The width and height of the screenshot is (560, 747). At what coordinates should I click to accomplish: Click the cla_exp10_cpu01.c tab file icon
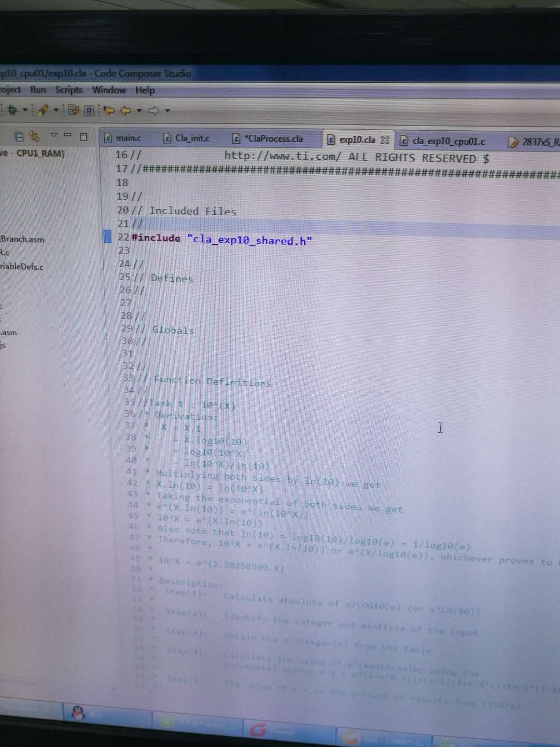[403, 141]
